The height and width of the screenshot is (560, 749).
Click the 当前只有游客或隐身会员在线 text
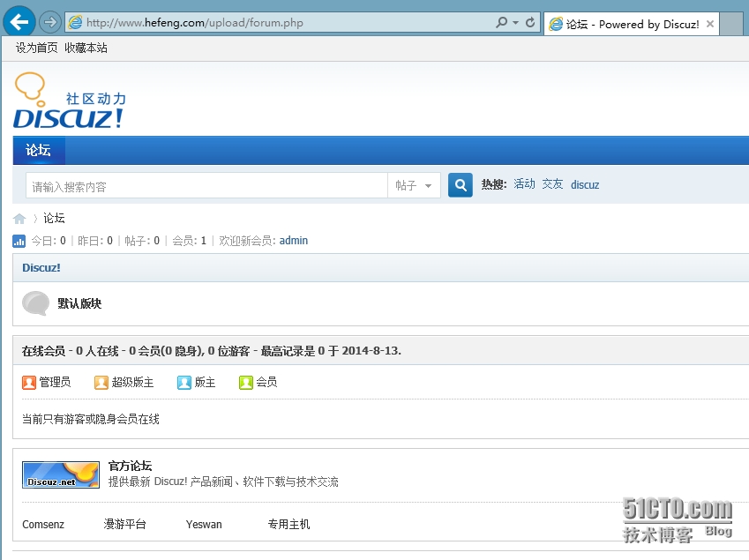(x=91, y=419)
